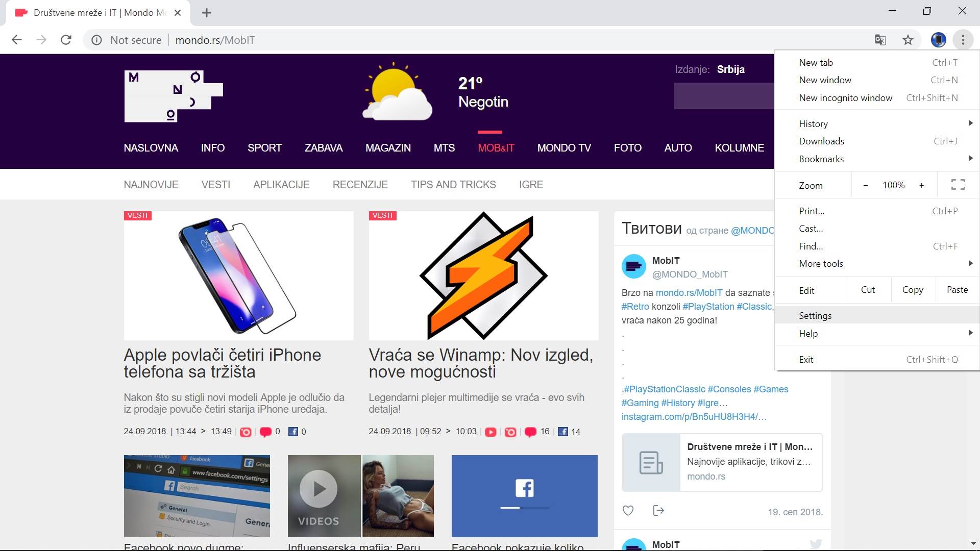Screen dimensions: 980x551
Task: Click the fullscreen icon in Zoom row
Action: pyautogui.click(x=958, y=185)
